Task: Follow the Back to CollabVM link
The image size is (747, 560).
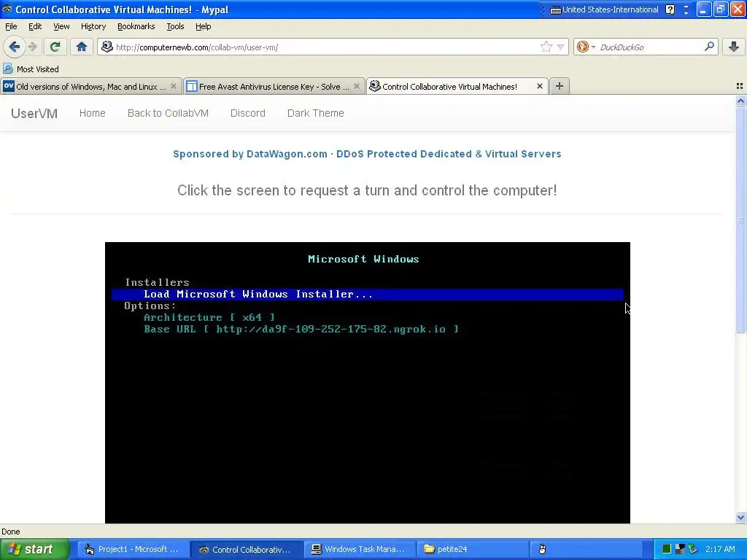Action: (x=169, y=113)
